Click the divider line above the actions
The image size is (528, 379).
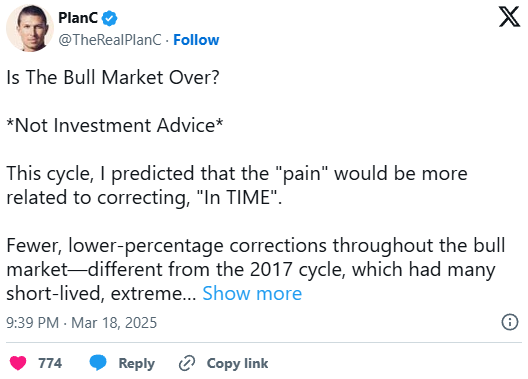pos(264,343)
